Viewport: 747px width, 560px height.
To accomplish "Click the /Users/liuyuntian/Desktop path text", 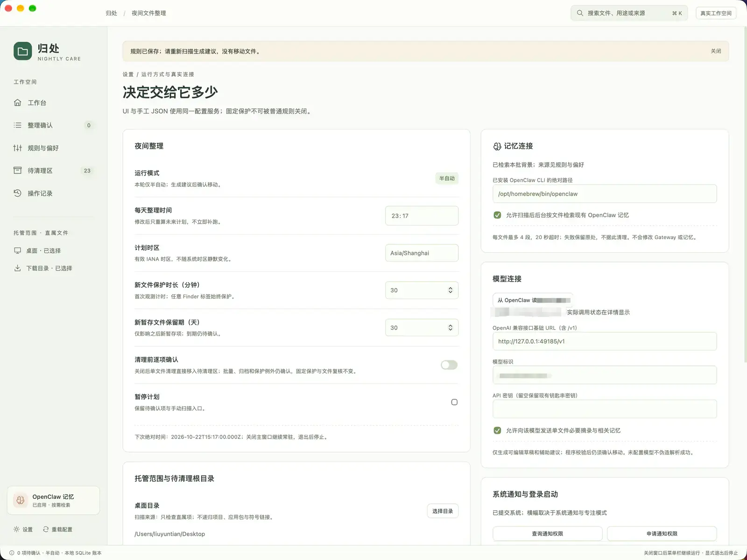I will pyautogui.click(x=170, y=534).
